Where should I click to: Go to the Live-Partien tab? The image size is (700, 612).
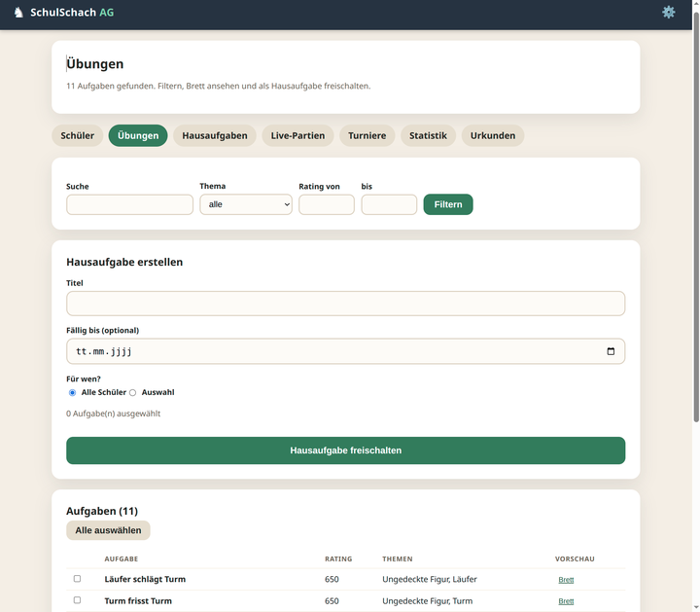click(x=297, y=135)
